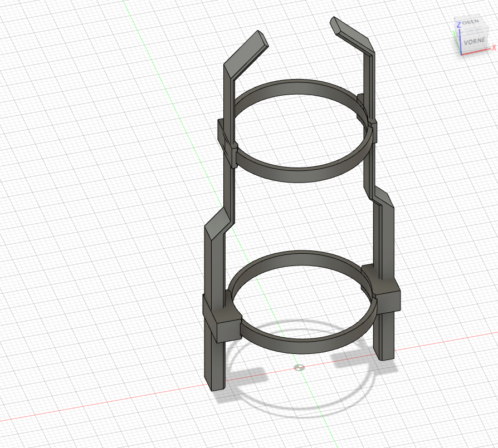Select the origin point on the grid

click(x=300, y=367)
